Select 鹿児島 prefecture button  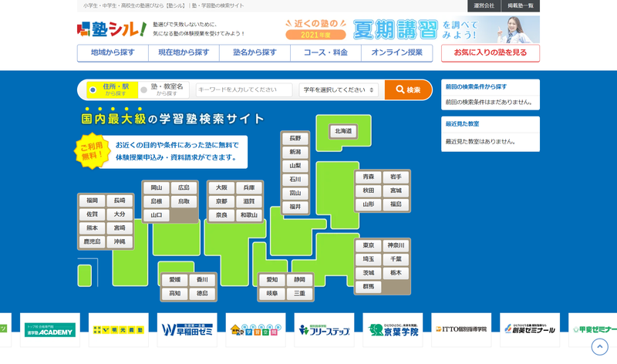click(92, 241)
